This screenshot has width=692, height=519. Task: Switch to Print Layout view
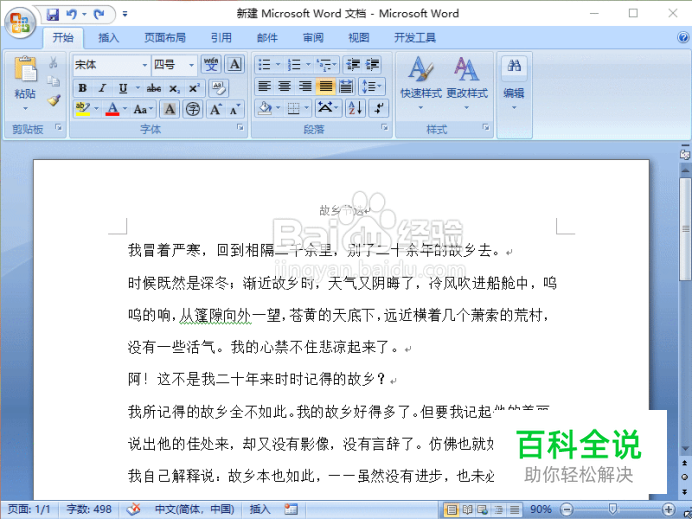(451, 510)
